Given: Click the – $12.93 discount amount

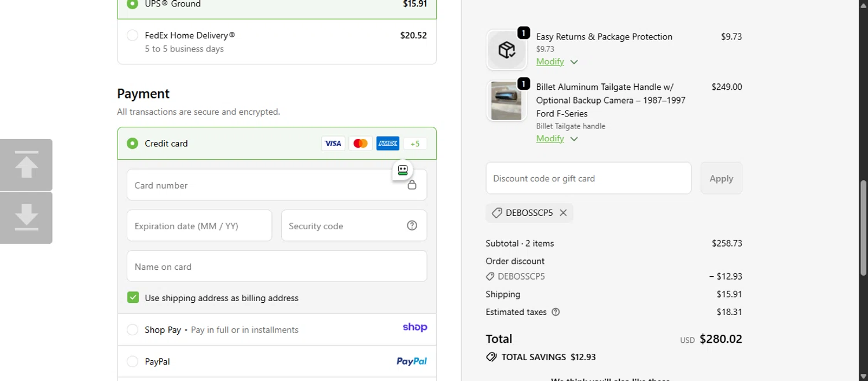Looking at the screenshot, I should [x=726, y=277].
